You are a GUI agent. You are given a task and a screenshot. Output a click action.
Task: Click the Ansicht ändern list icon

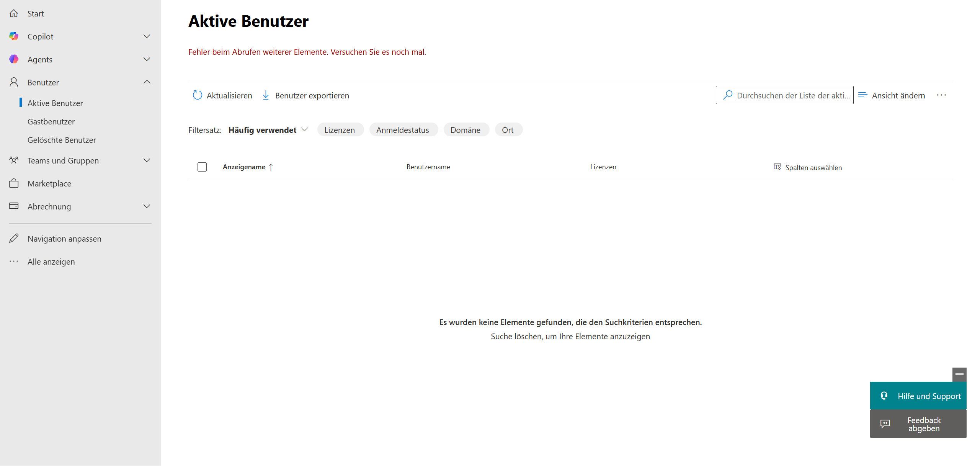click(x=862, y=95)
